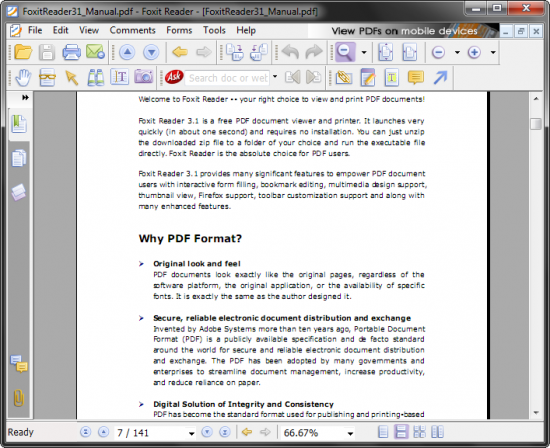Save the document via floppy icon
Viewport: 550px width, 448px height.
(47, 52)
